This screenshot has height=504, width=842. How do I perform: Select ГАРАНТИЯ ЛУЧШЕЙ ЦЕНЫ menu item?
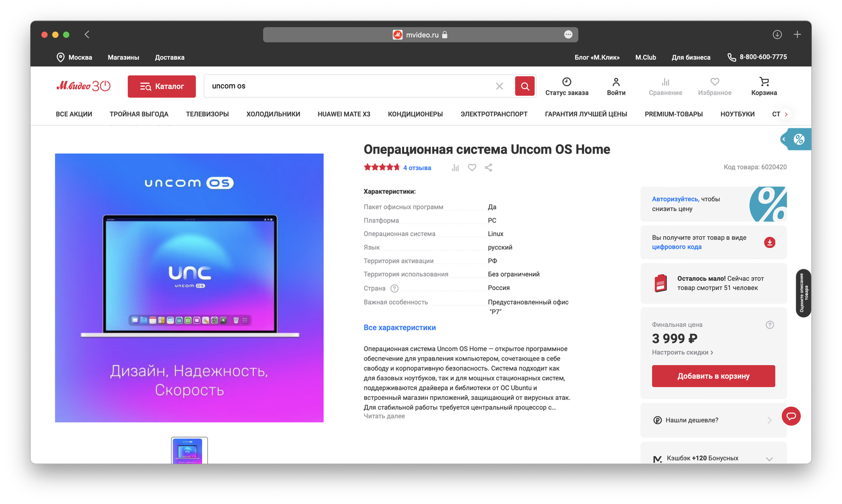pyautogui.click(x=586, y=114)
